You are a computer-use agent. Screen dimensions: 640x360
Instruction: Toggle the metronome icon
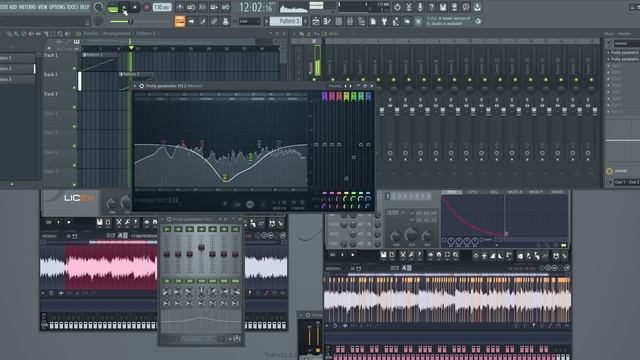click(180, 7)
